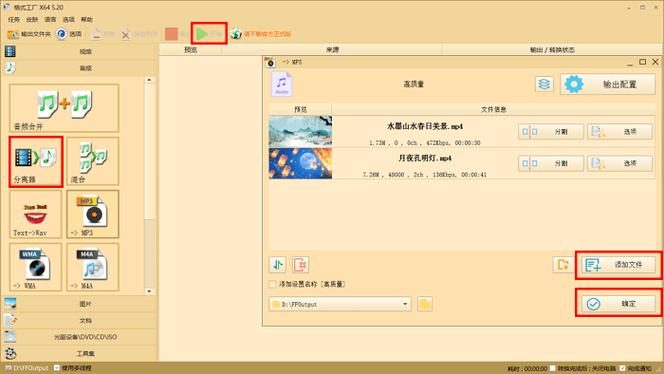Open the 音频合并 audio joiner tool

(x=64, y=108)
